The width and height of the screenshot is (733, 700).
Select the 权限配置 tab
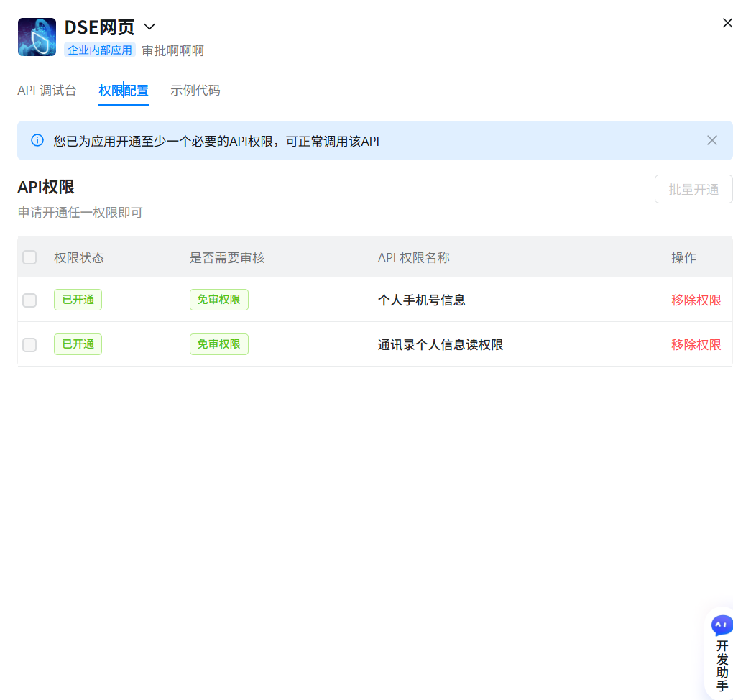[x=124, y=91]
